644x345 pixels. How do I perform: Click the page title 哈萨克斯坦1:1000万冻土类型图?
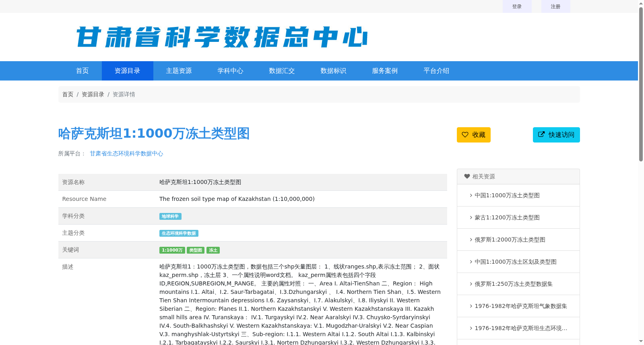(154, 133)
